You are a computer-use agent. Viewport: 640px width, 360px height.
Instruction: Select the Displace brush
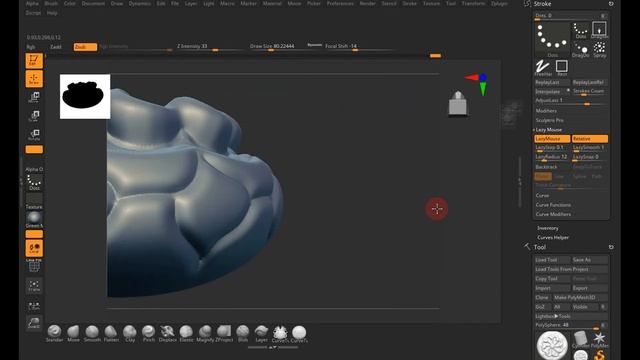point(167,333)
